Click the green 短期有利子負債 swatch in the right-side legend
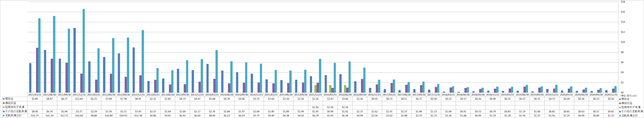644x118 pixels. pos(620,107)
